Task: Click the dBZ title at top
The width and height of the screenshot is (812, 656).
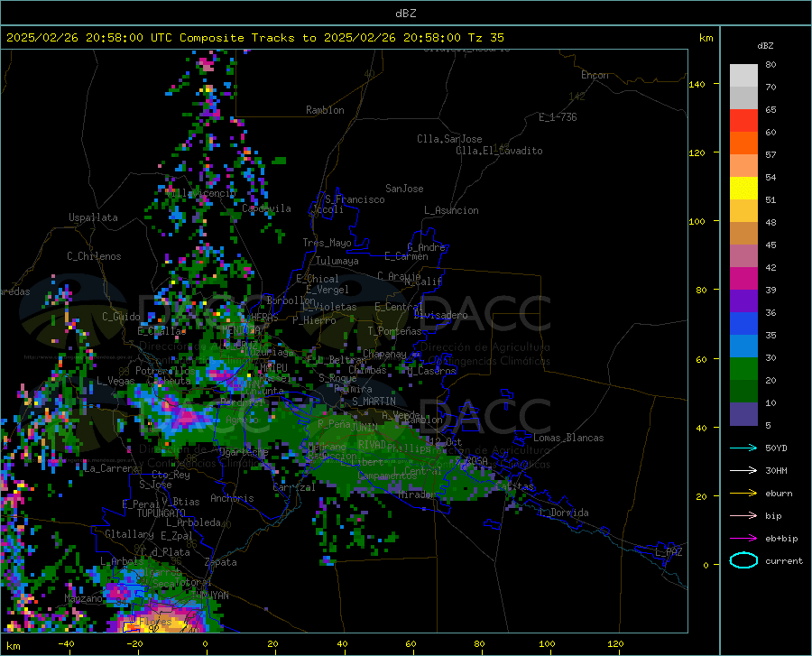Action: [x=405, y=14]
